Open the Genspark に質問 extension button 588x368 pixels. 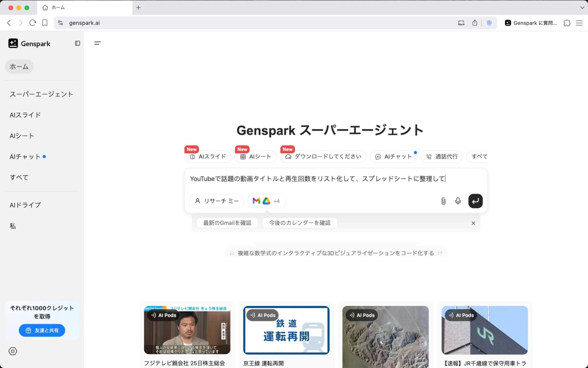[531, 23]
